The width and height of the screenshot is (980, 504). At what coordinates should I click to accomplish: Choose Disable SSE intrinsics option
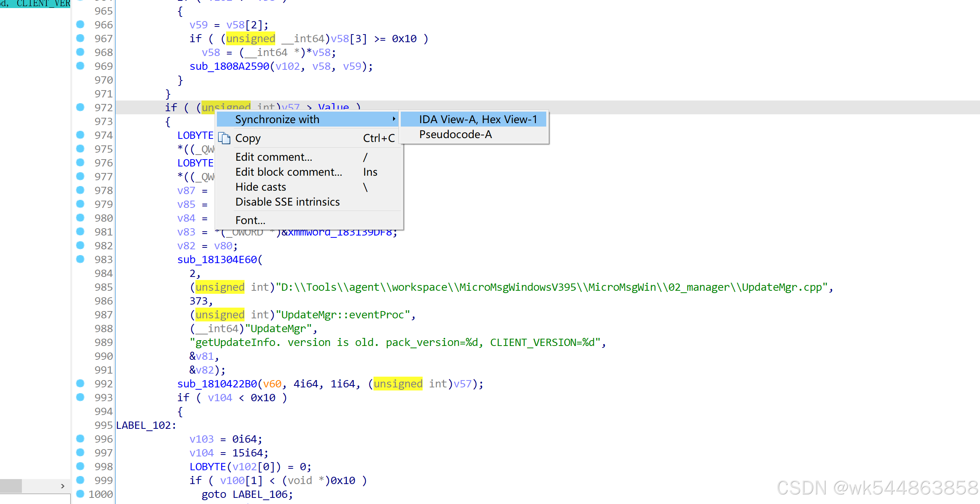click(287, 202)
